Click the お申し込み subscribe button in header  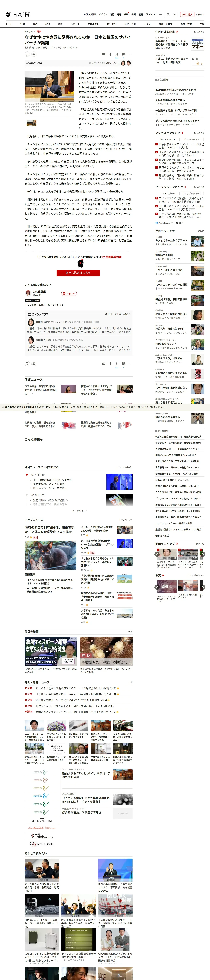pos(187,15)
